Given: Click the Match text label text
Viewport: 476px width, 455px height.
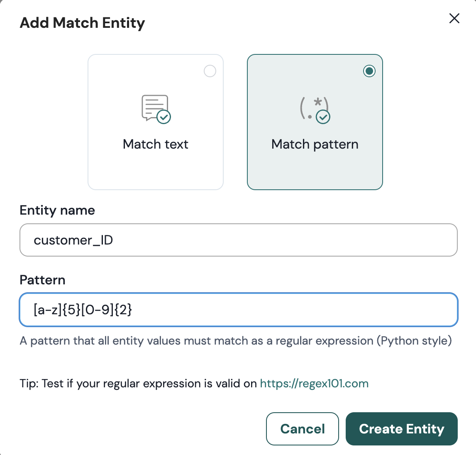Looking at the screenshot, I should click(155, 144).
